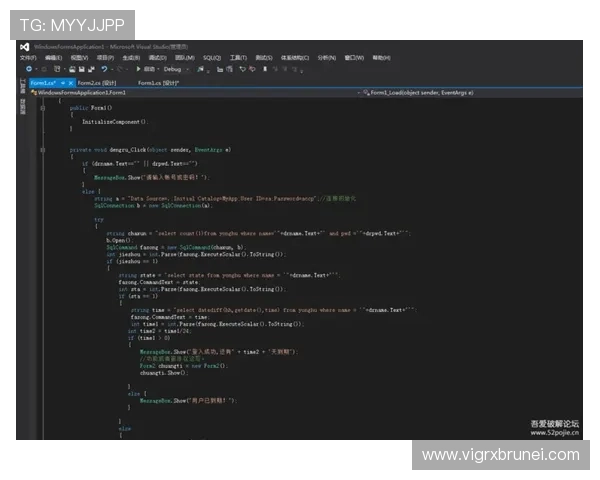
Task: Click the Visual Studio logo icon
Action: point(24,46)
